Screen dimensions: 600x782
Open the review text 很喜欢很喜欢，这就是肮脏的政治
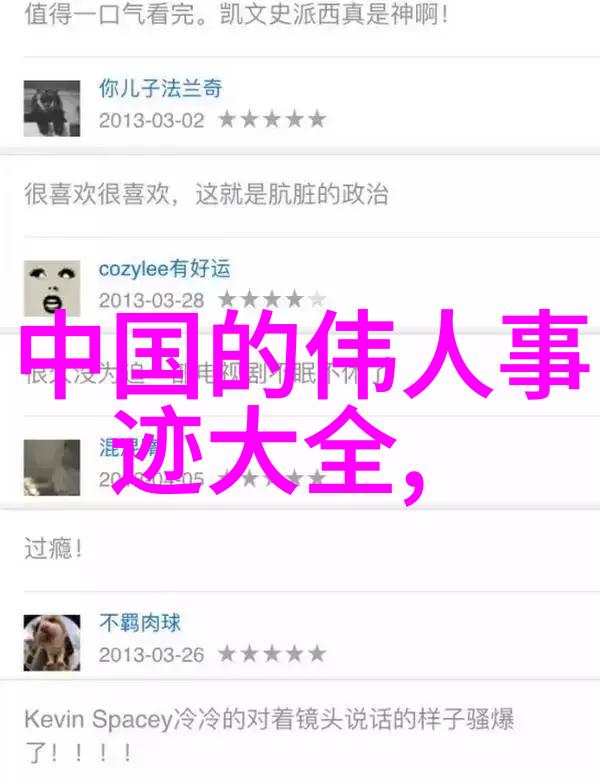(206, 194)
